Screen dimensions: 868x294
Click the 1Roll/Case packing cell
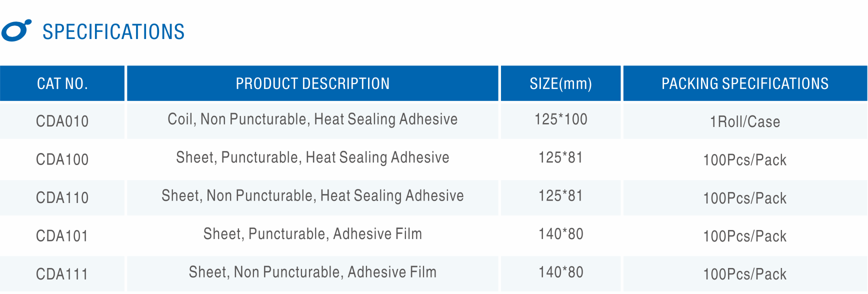click(745, 121)
